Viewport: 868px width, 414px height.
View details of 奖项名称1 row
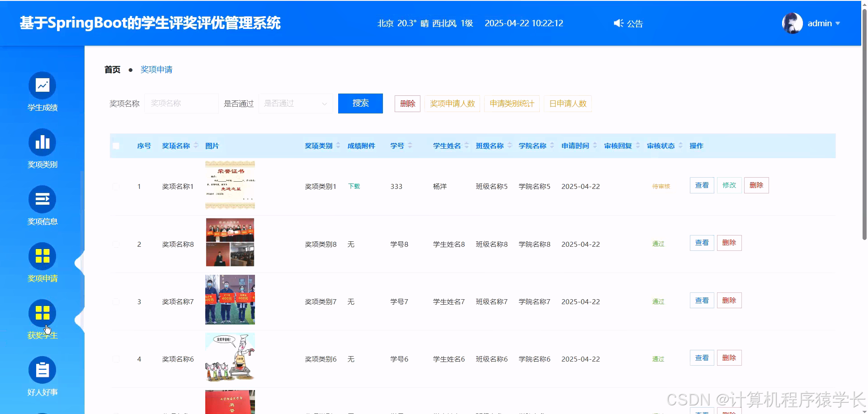[702, 185]
